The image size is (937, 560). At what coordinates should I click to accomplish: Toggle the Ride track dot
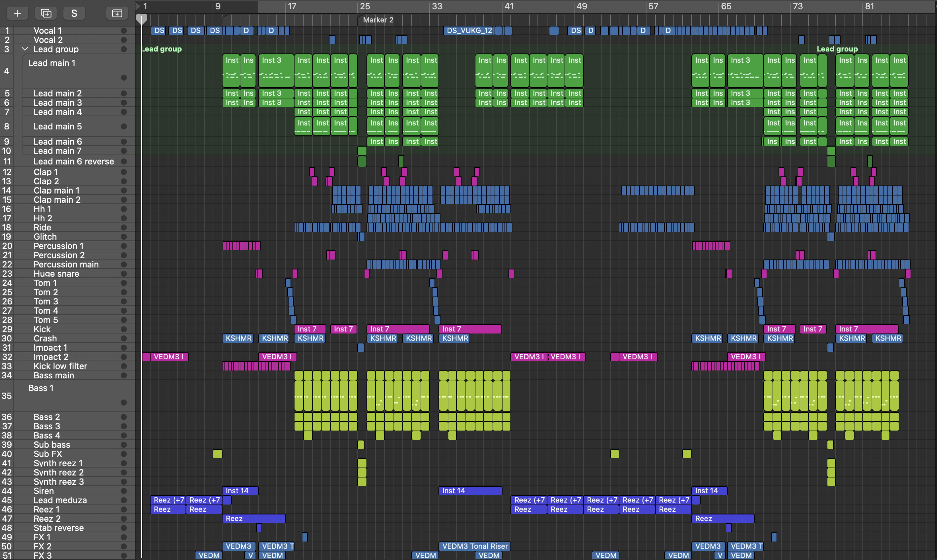click(123, 227)
